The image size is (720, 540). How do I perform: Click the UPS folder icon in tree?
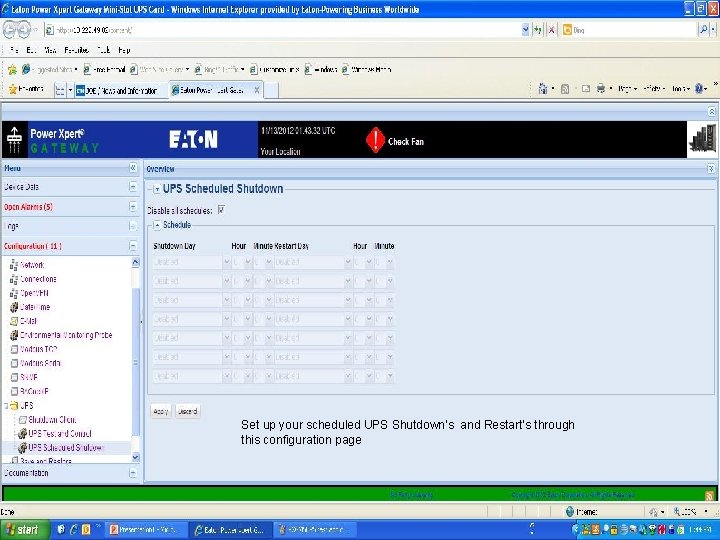click(x=14, y=405)
